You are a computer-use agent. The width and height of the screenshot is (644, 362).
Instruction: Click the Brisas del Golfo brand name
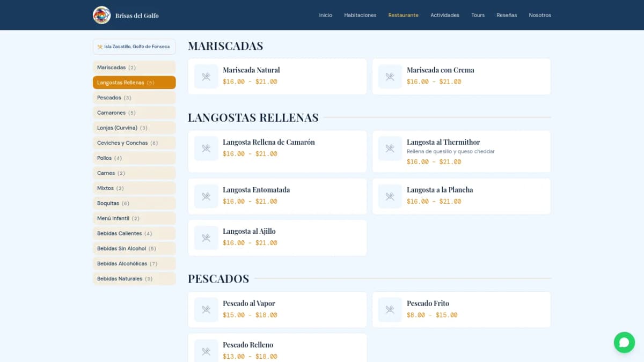coord(137,16)
